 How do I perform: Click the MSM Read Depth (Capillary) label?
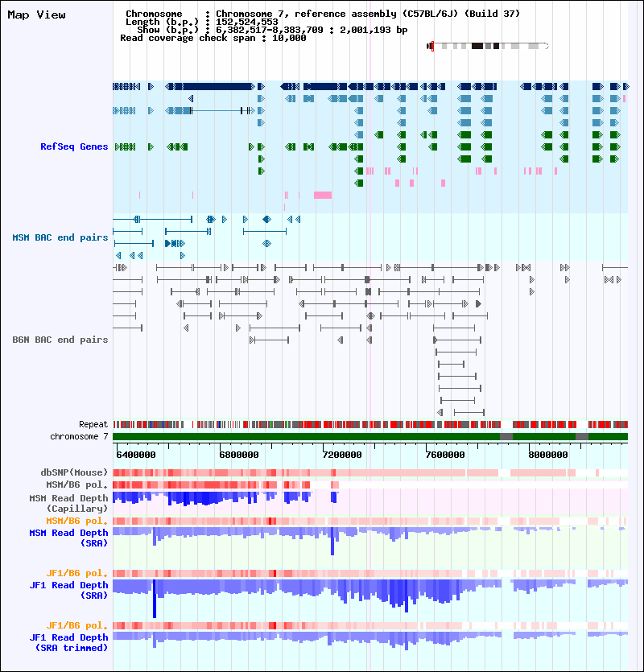click(x=68, y=503)
